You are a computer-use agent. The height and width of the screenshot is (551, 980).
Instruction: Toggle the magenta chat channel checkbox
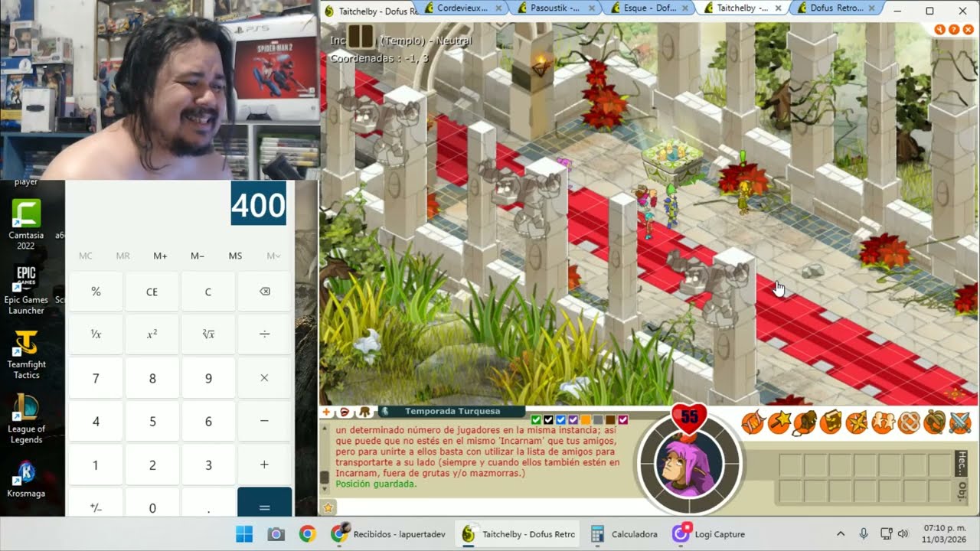click(623, 419)
